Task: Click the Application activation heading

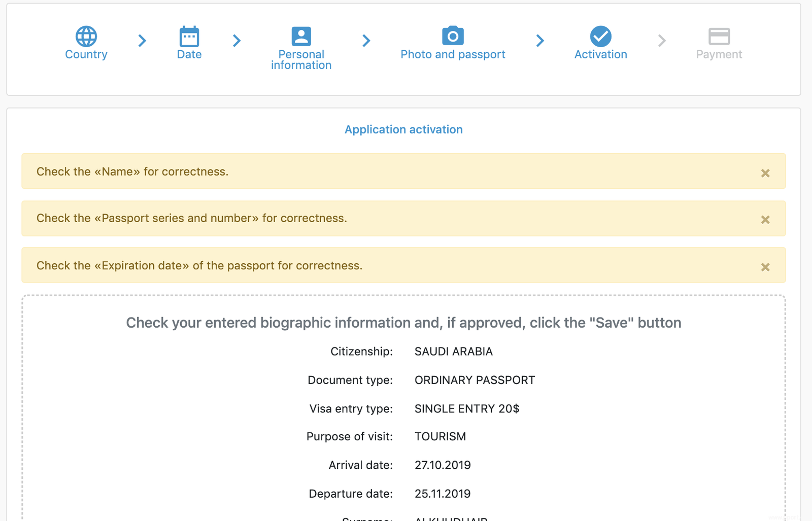Action: 403,129
